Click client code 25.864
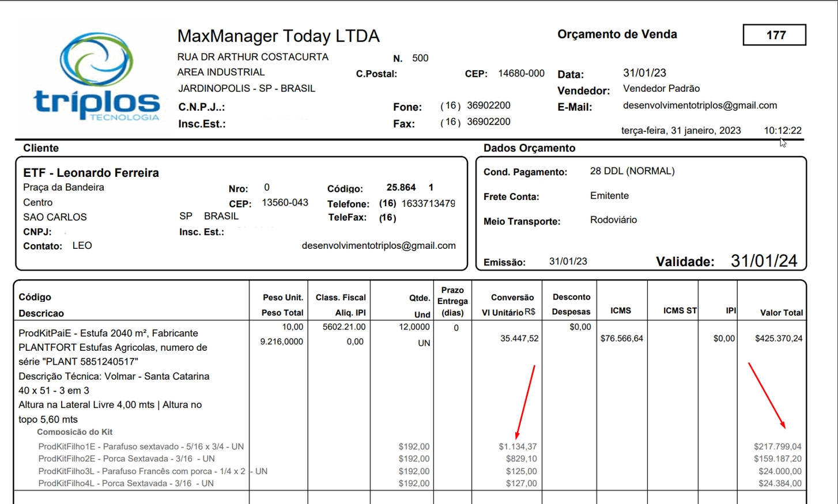The image size is (838, 504). point(401,188)
